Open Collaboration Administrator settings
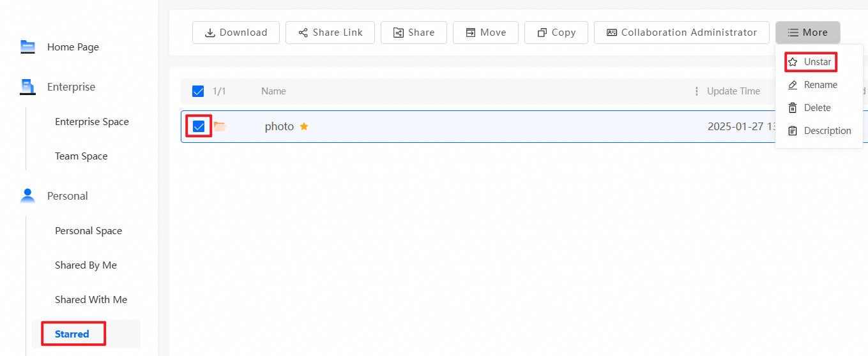The height and width of the screenshot is (356, 868). click(681, 33)
